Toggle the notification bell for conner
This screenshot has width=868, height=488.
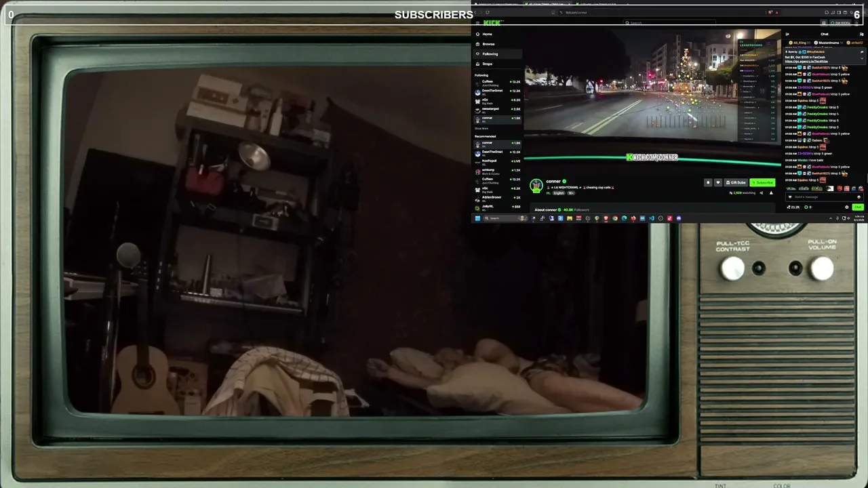tap(708, 182)
